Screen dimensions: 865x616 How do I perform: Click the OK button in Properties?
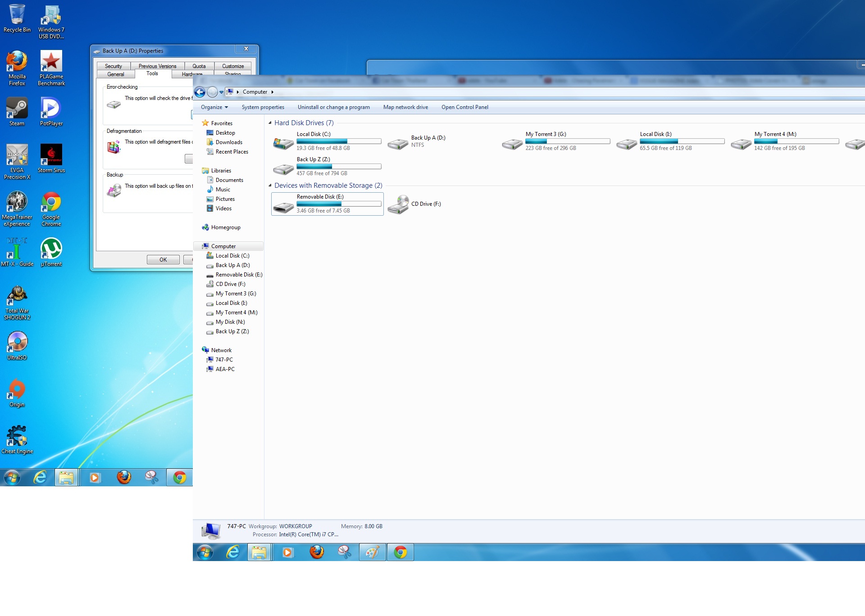point(163,260)
